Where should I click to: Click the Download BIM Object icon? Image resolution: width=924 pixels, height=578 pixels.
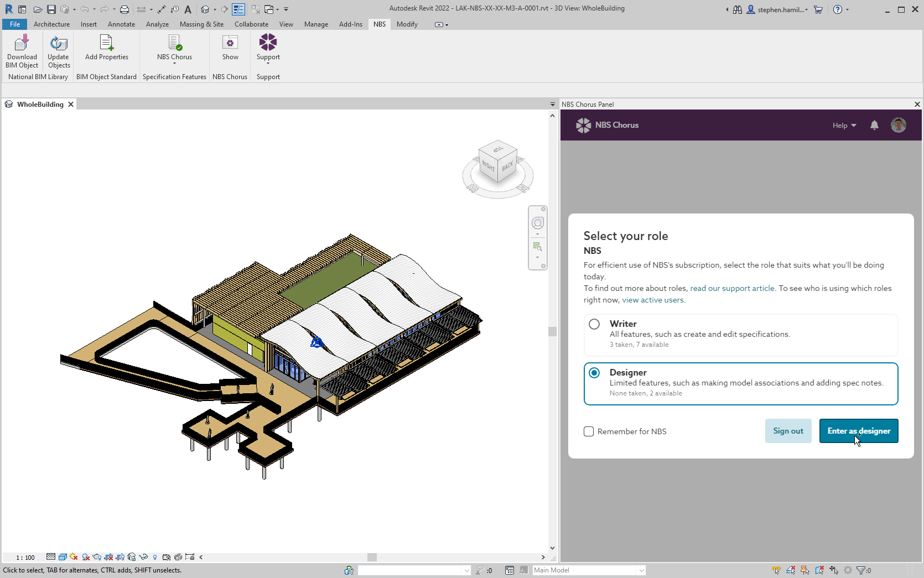[x=22, y=43]
